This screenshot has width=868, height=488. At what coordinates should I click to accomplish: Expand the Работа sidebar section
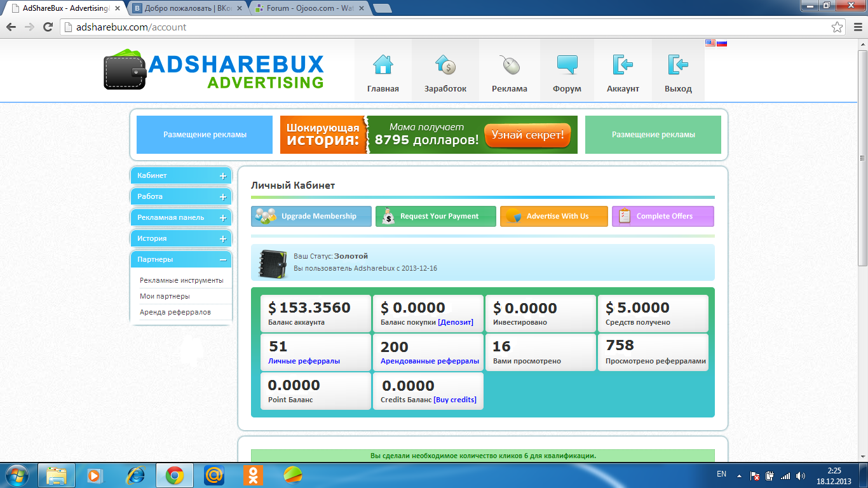[181, 197]
